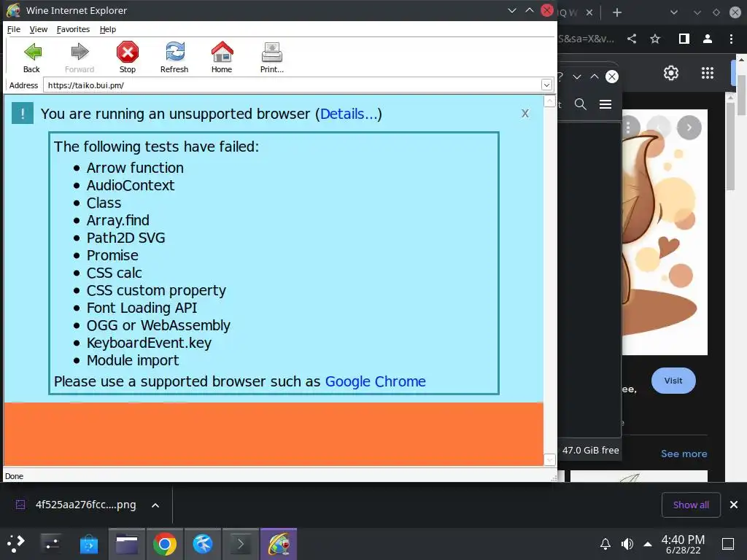Viewport: 747px width, 560px height.
Task: Open the file manager taskbar icon
Action: (127, 544)
